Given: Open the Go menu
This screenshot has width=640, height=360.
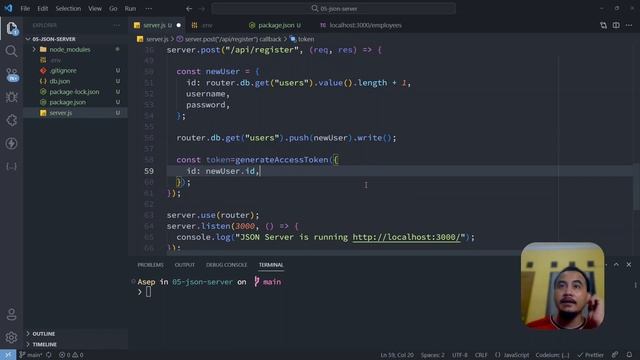Looking at the screenshot, I should tap(113, 9).
